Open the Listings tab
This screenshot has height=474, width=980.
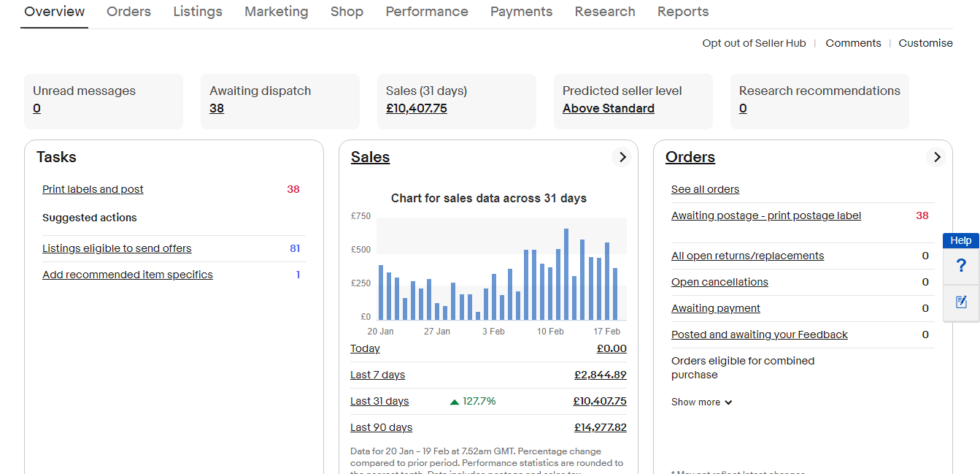point(198,12)
